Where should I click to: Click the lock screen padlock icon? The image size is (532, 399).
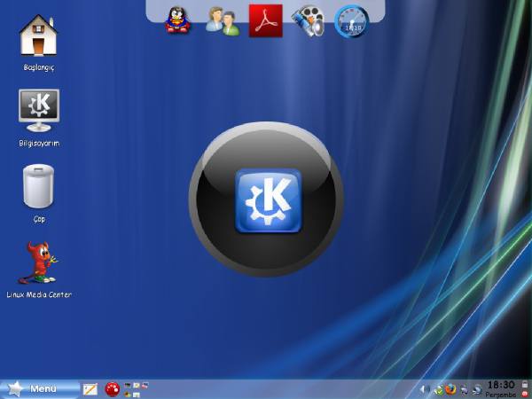525,385
